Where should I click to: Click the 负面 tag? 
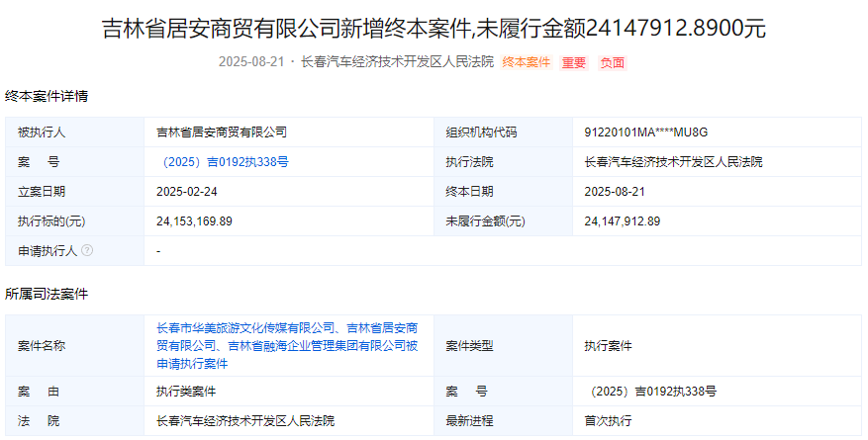(613, 62)
